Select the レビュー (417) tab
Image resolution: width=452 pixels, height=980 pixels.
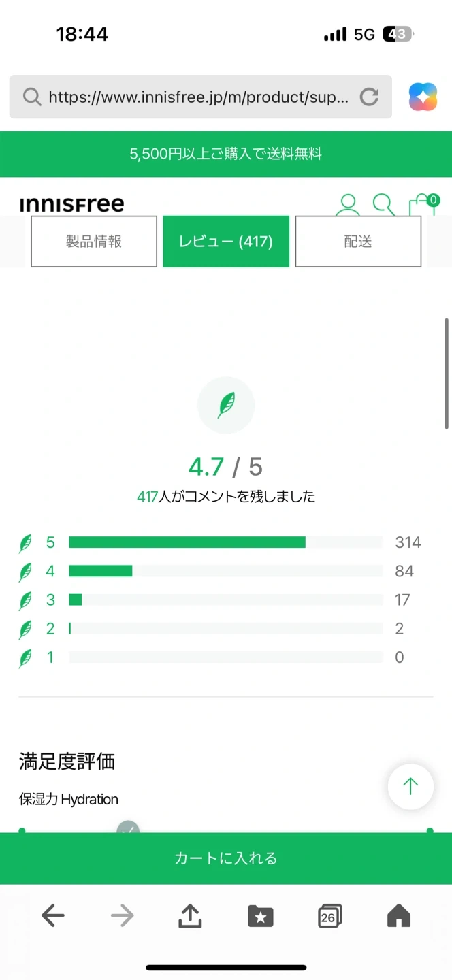click(226, 242)
